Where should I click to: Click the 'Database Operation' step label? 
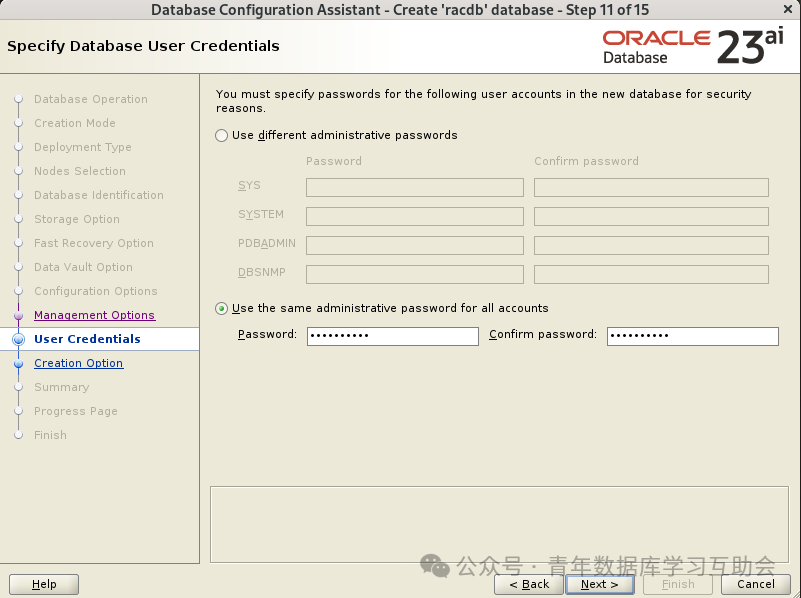click(91, 99)
